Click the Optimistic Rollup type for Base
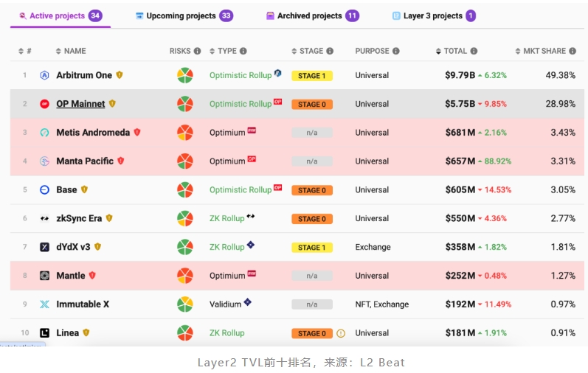This screenshot has height=373, width=588. [241, 189]
